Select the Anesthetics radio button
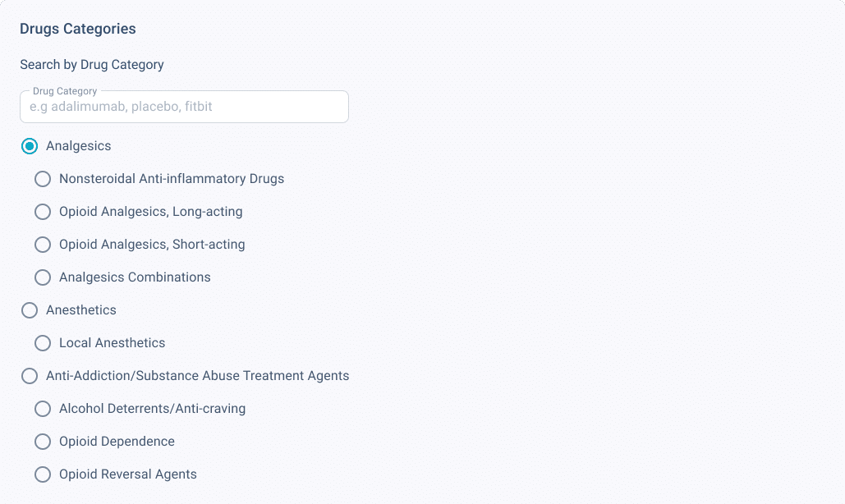The width and height of the screenshot is (845, 504). tap(30, 310)
